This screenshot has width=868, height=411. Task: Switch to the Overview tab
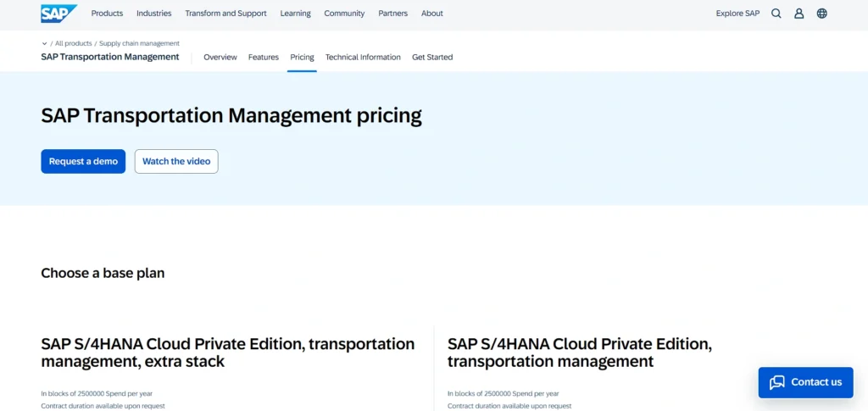point(220,57)
